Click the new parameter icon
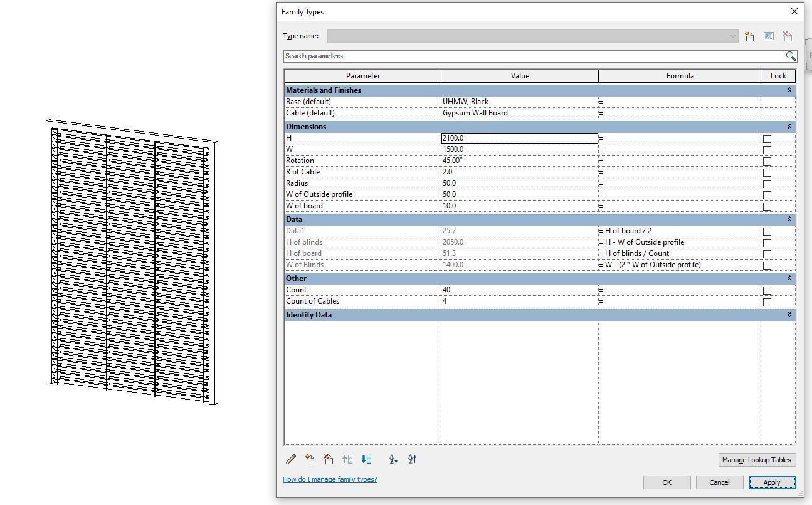812x505 pixels. (310, 459)
